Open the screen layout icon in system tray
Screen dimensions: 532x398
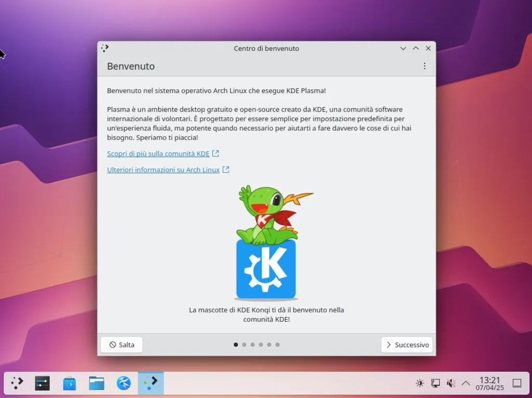(435, 383)
